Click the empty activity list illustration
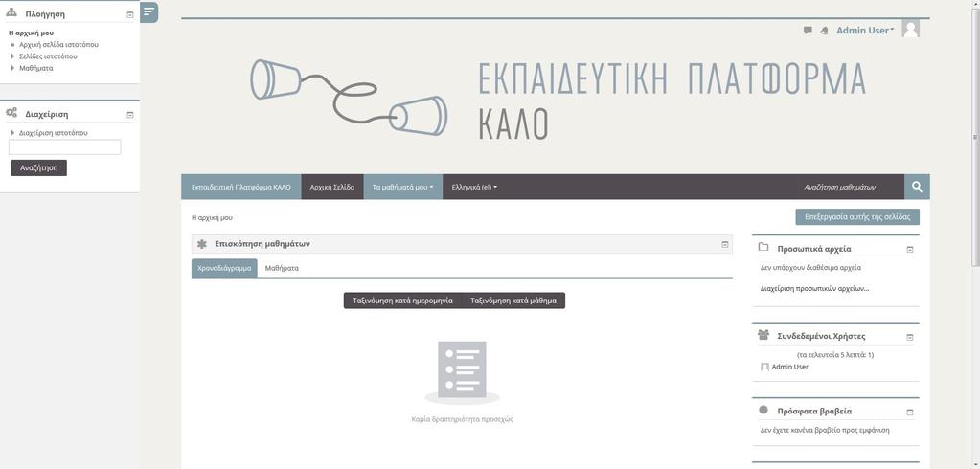 point(463,373)
